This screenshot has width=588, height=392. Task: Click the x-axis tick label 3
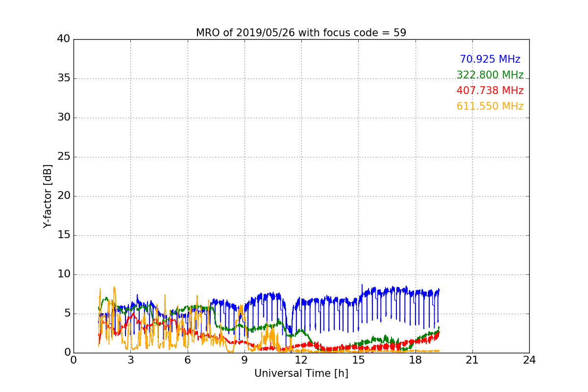coord(130,360)
